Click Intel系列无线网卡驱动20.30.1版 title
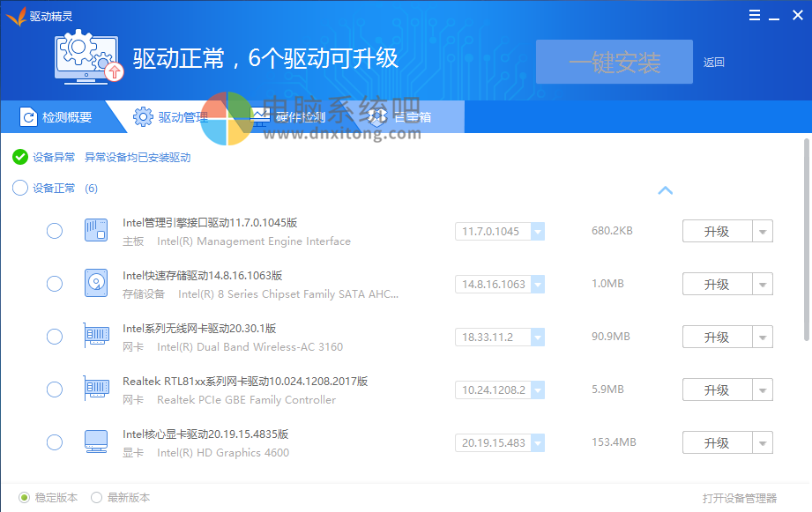Screen dimensions: 812x512 [199, 328]
